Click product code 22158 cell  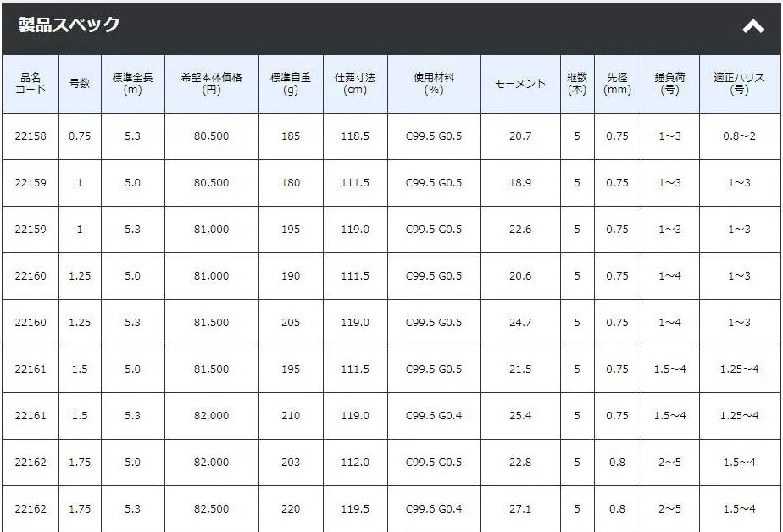(x=31, y=136)
